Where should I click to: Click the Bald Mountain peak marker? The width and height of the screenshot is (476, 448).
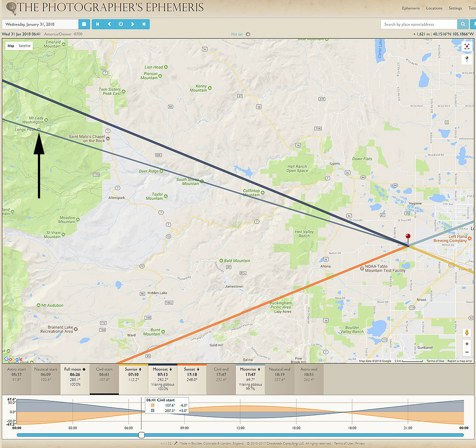pyautogui.click(x=221, y=261)
